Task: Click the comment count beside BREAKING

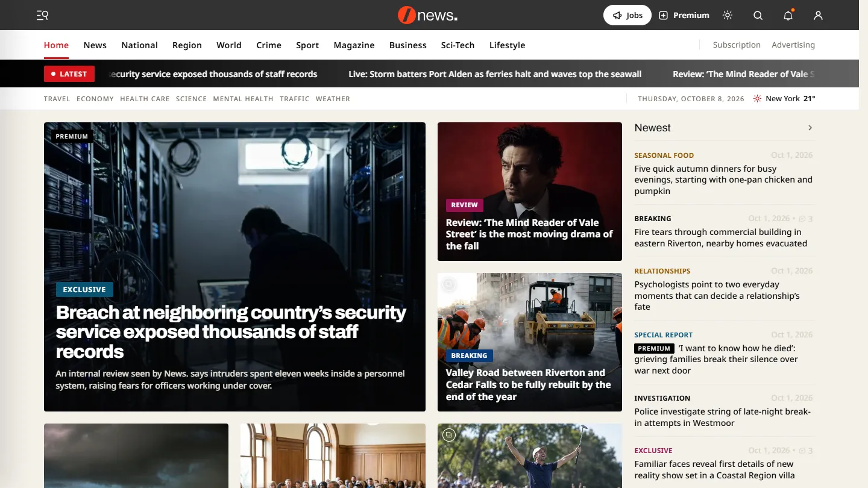Action: coord(807,219)
